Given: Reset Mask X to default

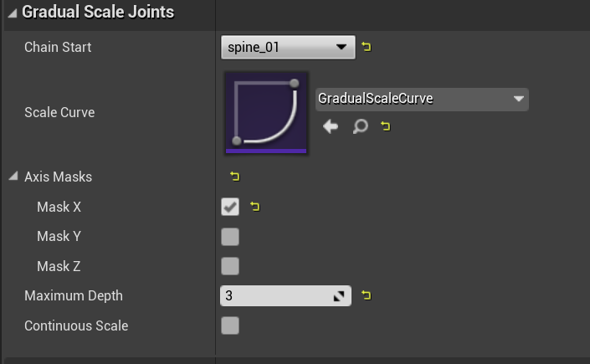Looking at the screenshot, I should (254, 207).
